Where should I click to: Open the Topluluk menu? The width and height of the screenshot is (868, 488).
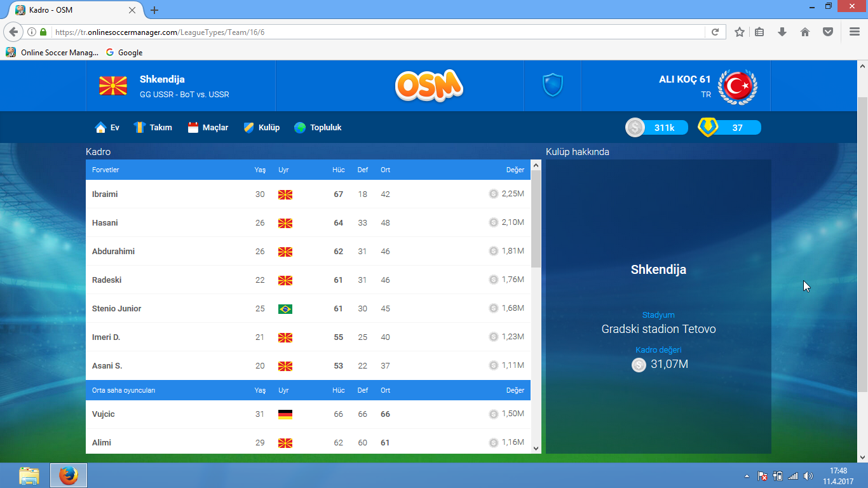(318, 128)
